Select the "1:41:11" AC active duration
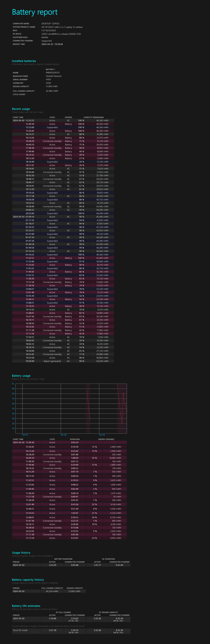The width and height of the screenshot is (210, 644). pos(97,565)
